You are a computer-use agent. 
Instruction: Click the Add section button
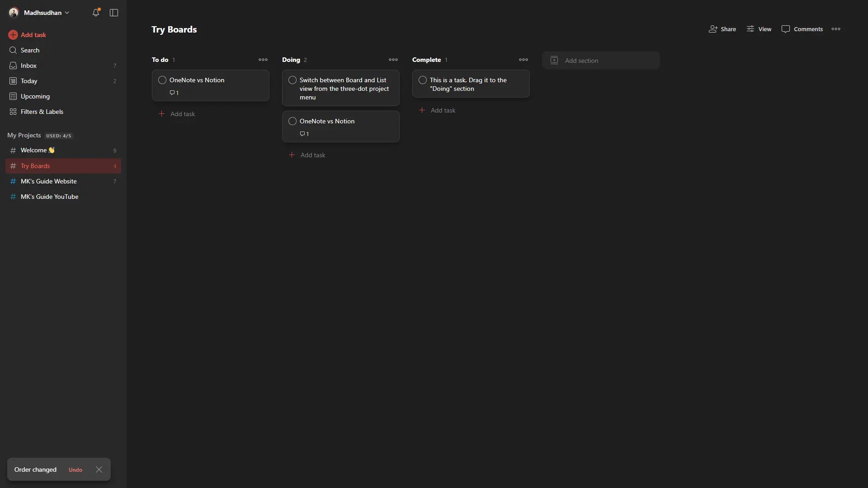pos(601,60)
